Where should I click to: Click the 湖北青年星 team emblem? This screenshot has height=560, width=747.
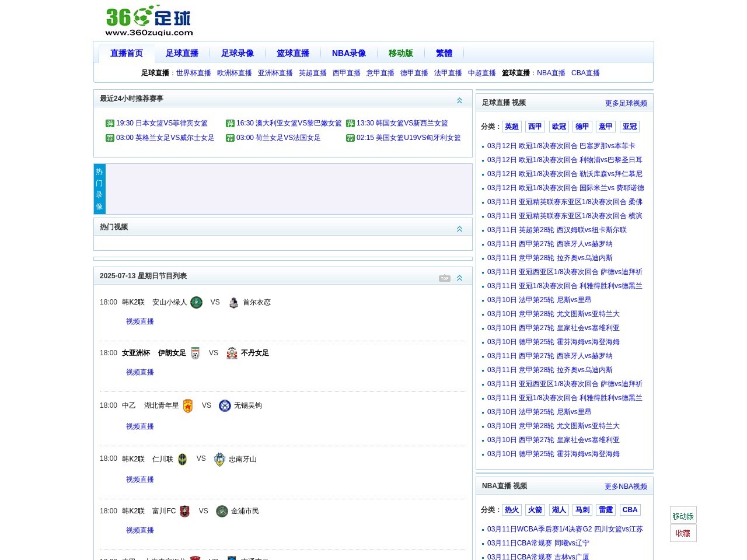187,405
